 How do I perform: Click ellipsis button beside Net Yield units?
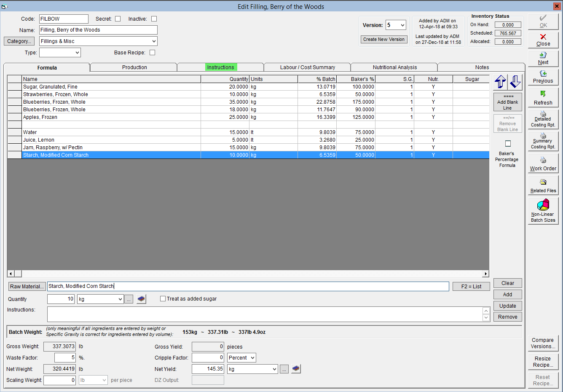click(284, 369)
